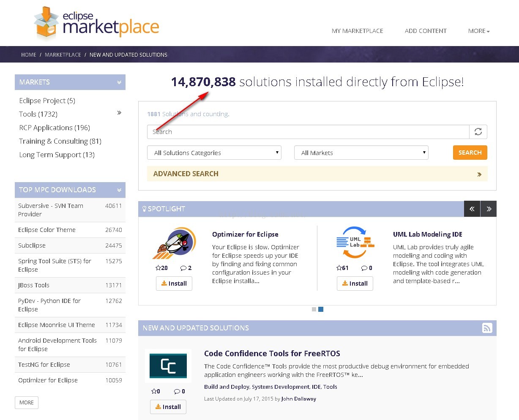Open Long Term Support market

[57, 155]
